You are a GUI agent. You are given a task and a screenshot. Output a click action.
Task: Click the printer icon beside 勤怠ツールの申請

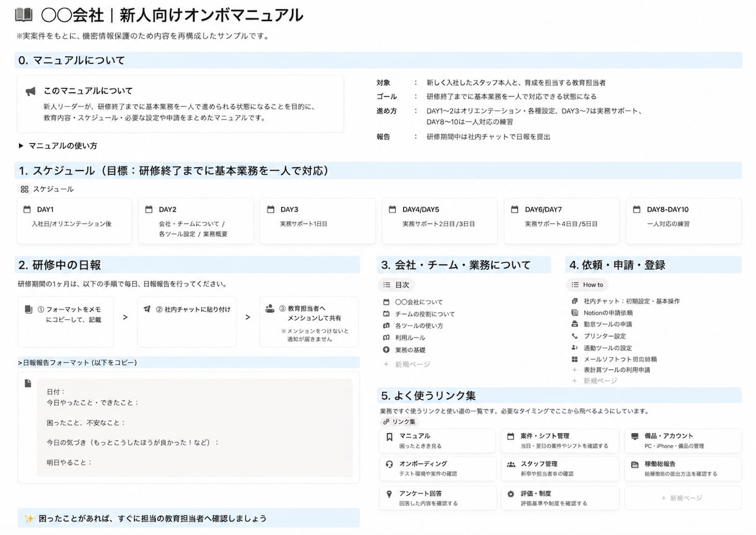click(575, 324)
